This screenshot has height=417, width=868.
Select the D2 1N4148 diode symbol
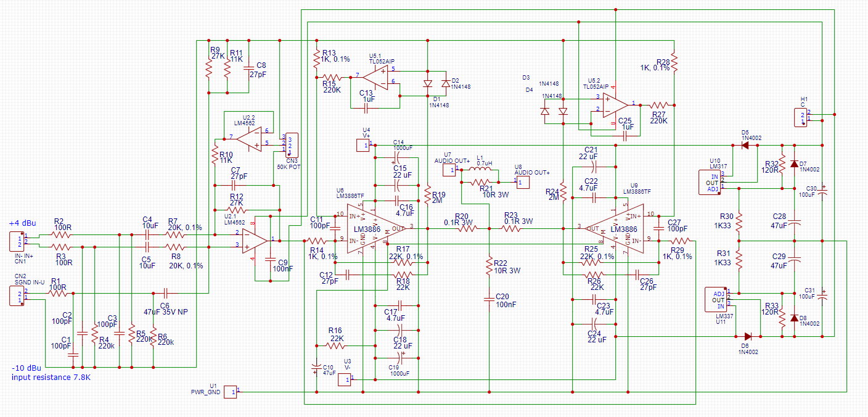coord(445,84)
